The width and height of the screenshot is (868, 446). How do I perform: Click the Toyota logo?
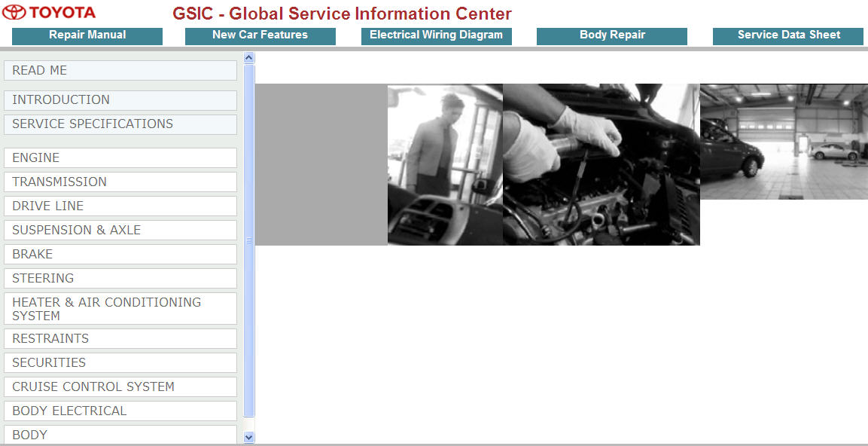[49, 12]
